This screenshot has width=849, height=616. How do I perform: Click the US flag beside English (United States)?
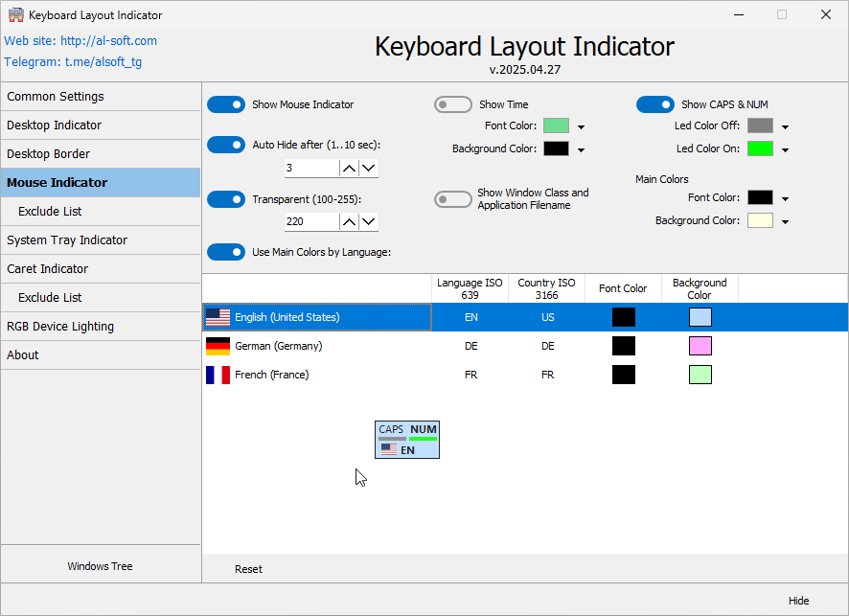tap(218, 317)
